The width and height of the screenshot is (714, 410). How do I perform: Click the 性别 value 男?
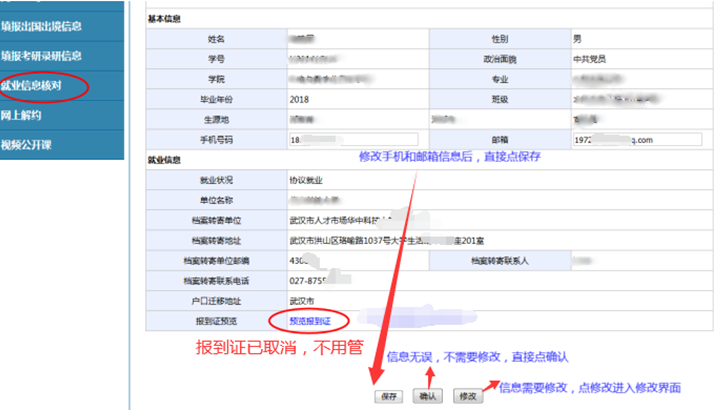coord(577,38)
